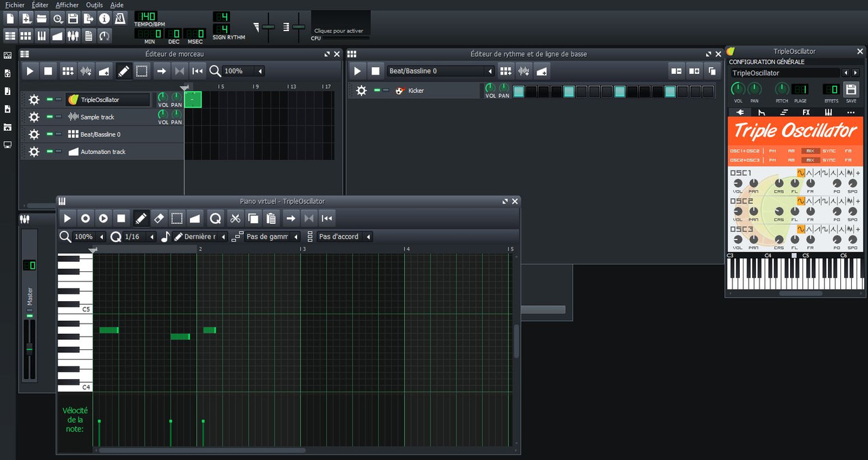
Task: Open the Éditer menu
Action: tap(40, 5)
